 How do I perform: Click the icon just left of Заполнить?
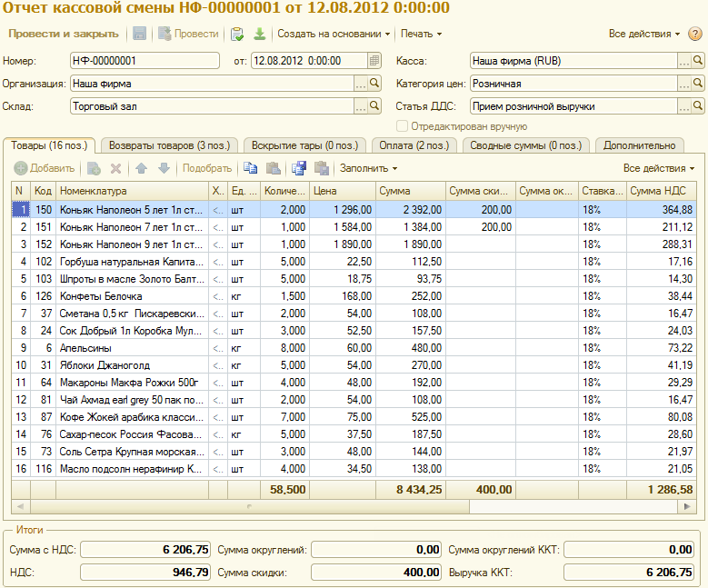(322, 168)
